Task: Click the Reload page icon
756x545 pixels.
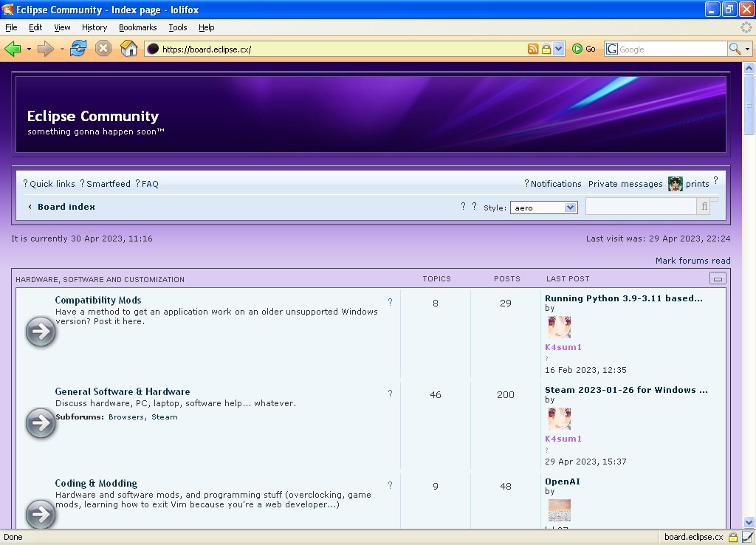Action: pyautogui.click(x=78, y=49)
